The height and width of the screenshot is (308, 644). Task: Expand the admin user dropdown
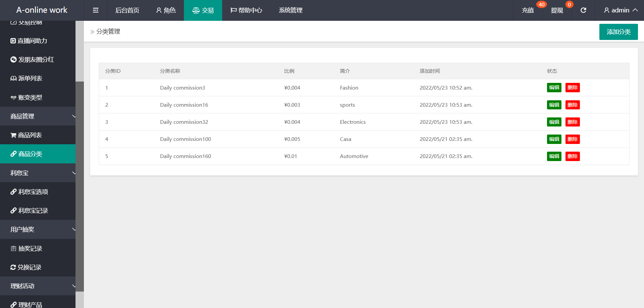[621, 10]
